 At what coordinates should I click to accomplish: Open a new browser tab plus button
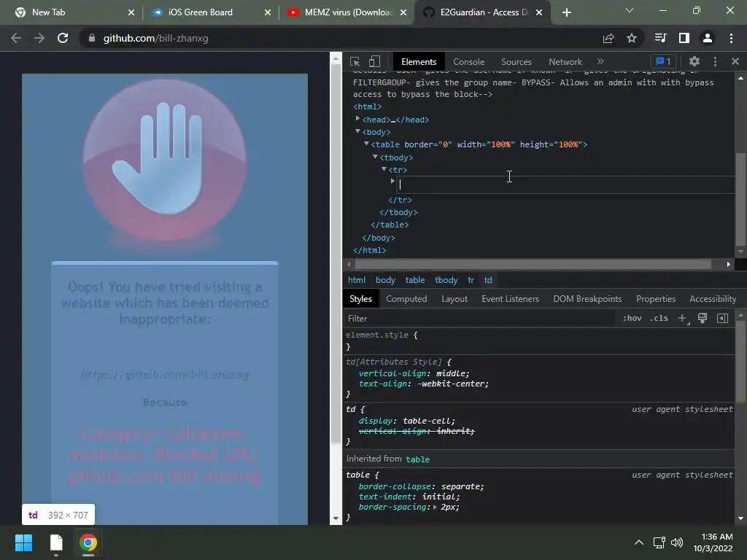(x=566, y=12)
